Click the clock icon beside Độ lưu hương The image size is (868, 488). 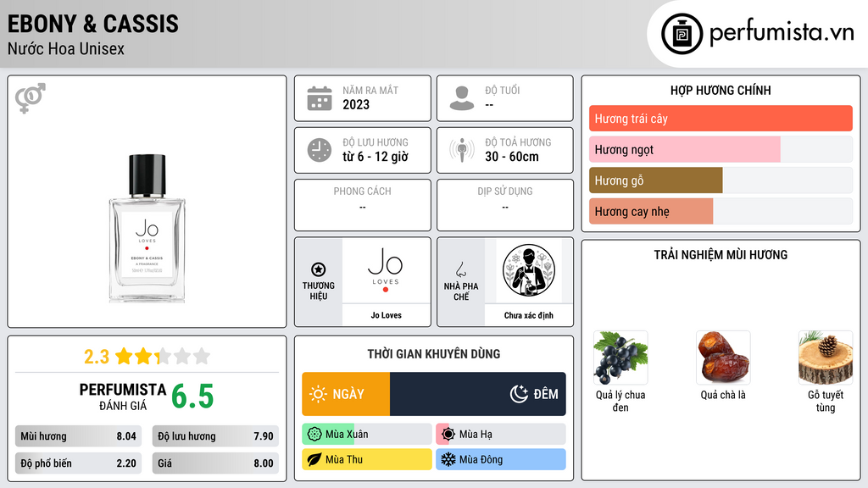pyautogui.click(x=320, y=150)
